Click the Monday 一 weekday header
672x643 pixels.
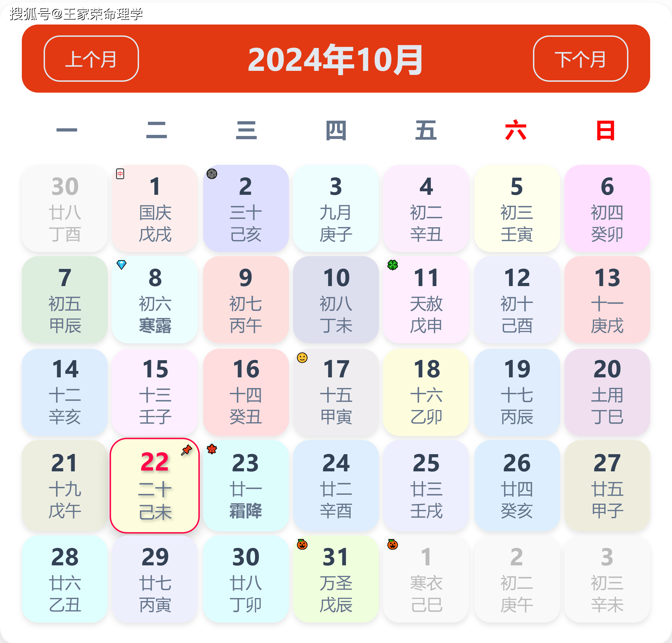point(67,130)
